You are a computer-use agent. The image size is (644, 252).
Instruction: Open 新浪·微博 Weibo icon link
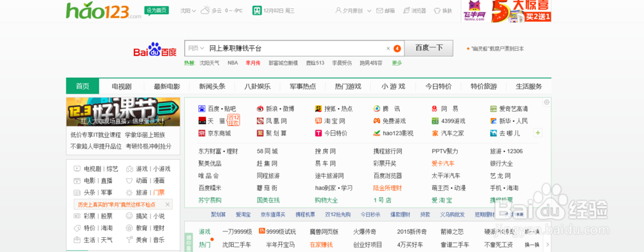click(x=260, y=109)
